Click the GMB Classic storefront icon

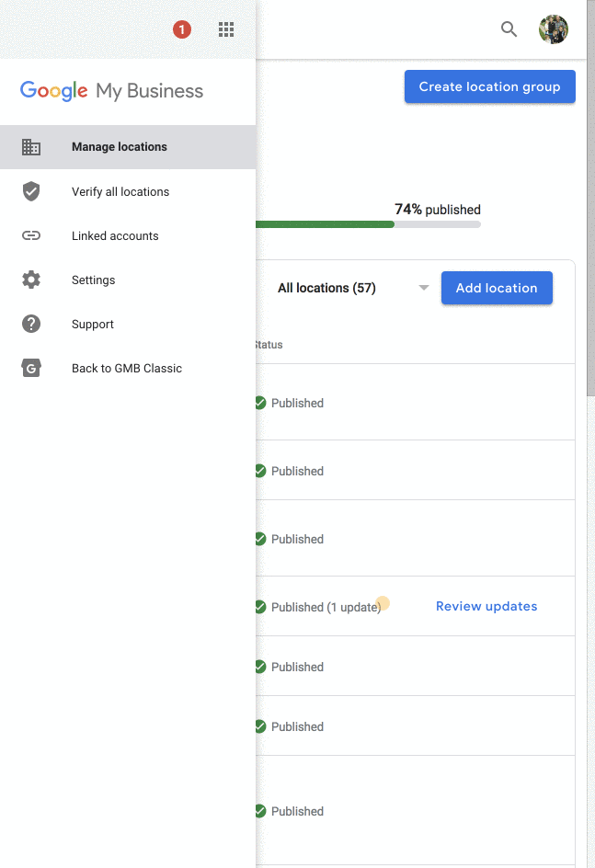31,368
